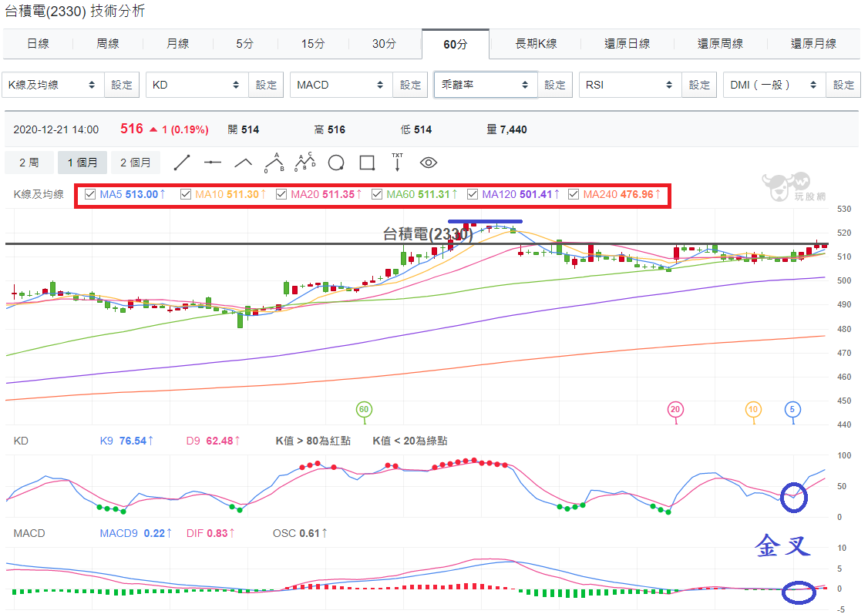Uncheck the MA60 moving average checkbox
Screen dimensions: 868x614
tap(377, 194)
